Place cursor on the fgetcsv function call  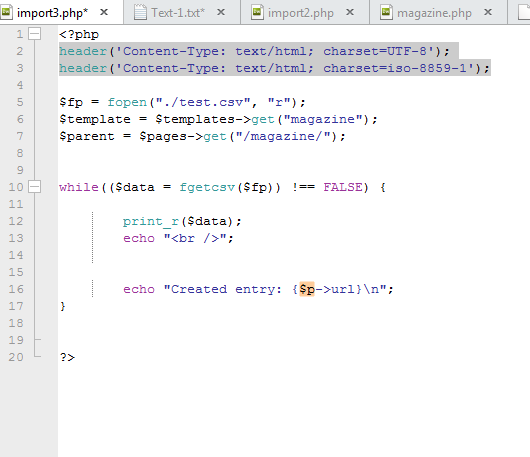[207, 187]
